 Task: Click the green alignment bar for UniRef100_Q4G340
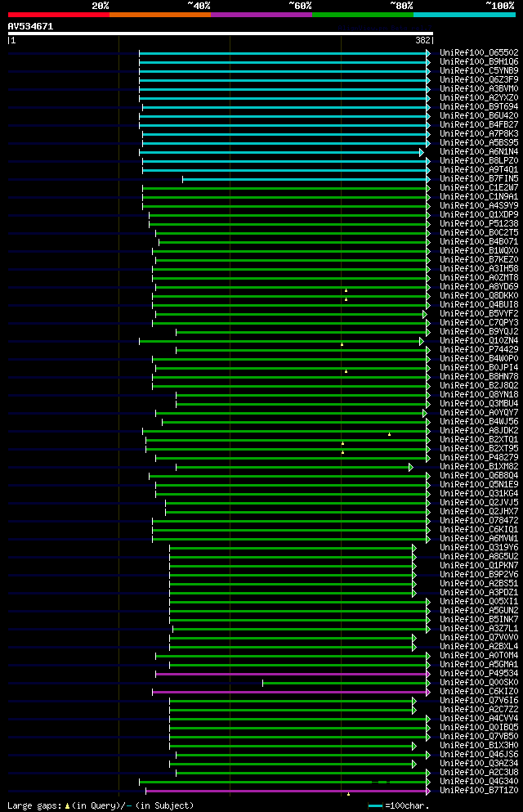283,782
